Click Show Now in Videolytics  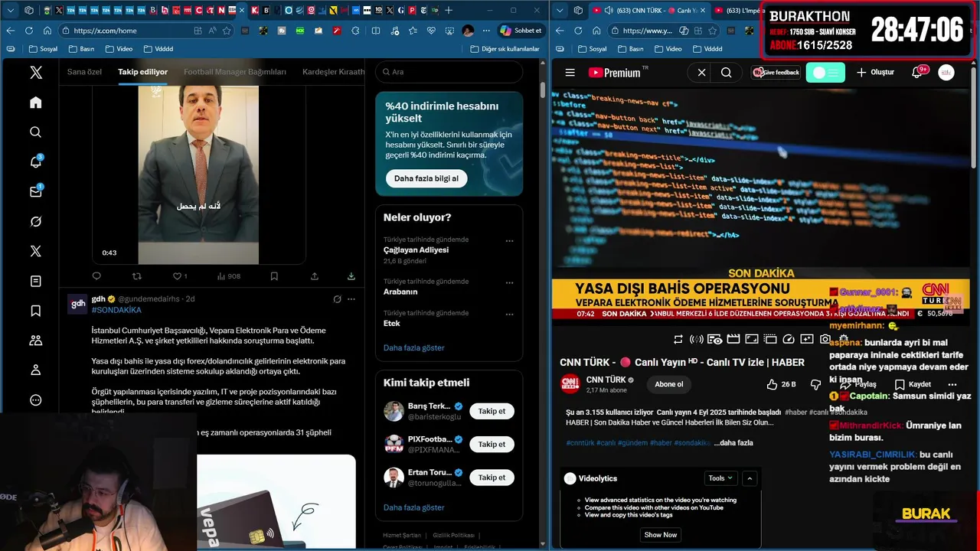tap(660, 534)
